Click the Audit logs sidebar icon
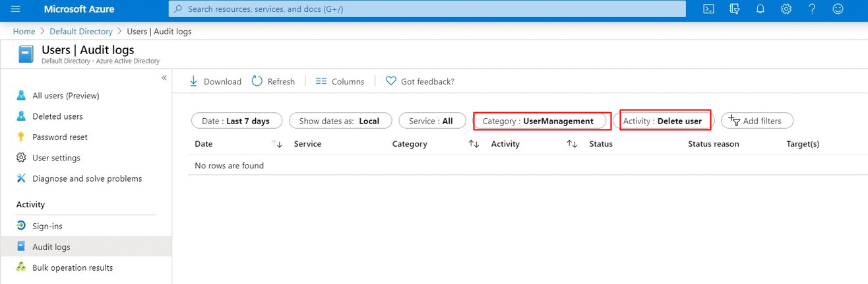Image resolution: width=868 pixels, height=284 pixels. click(21, 247)
